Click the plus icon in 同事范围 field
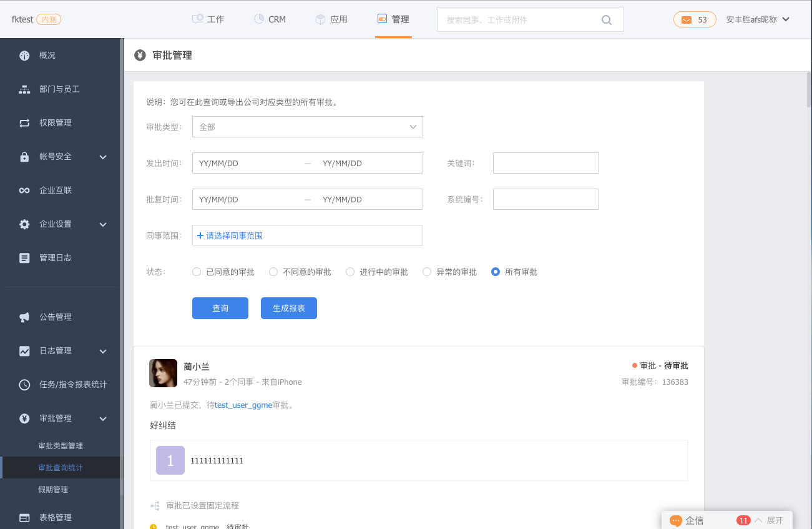The height and width of the screenshot is (529, 812). point(200,235)
